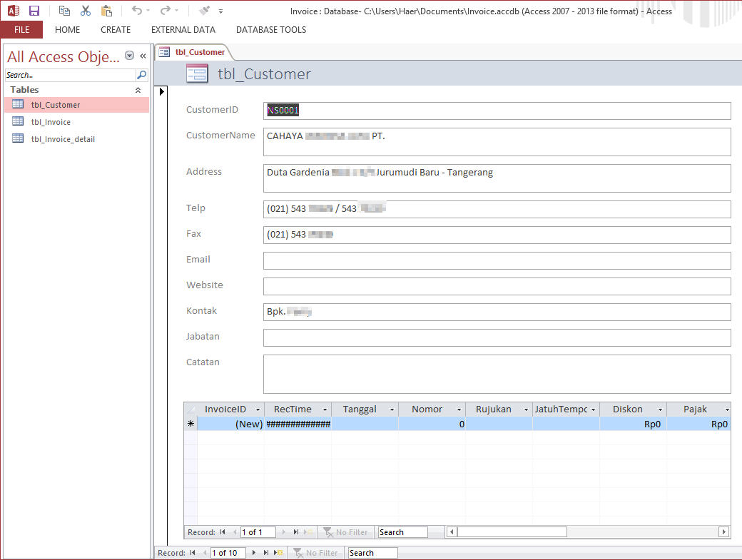This screenshot has height=560, width=742.
Task: Click the (New) InvoiceID cell
Action: tap(230, 424)
